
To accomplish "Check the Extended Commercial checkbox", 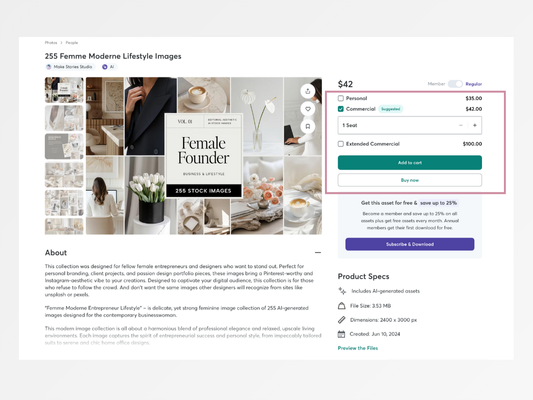I will point(341,144).
